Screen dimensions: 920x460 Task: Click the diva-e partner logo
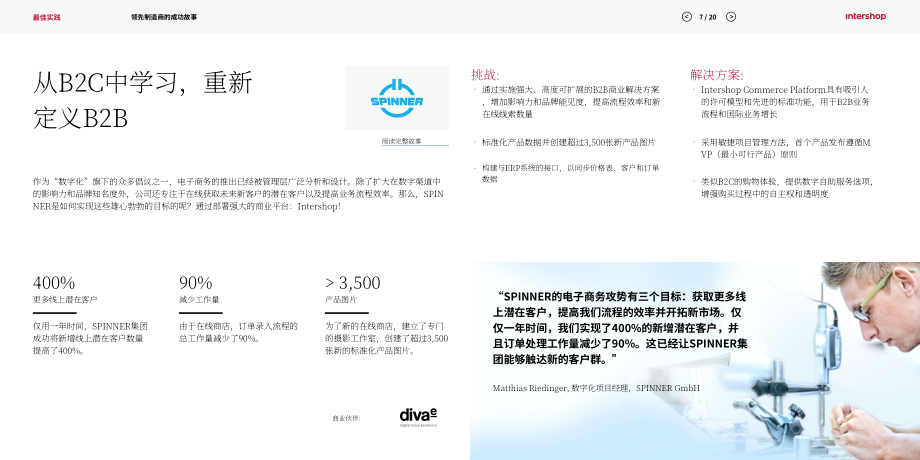(418, 417)
